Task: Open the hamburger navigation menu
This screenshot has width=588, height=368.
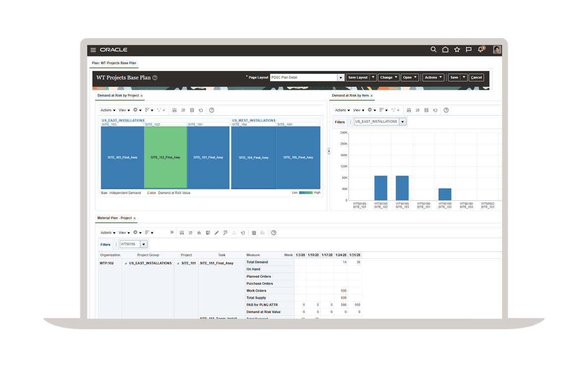Action: pos(93,50)
